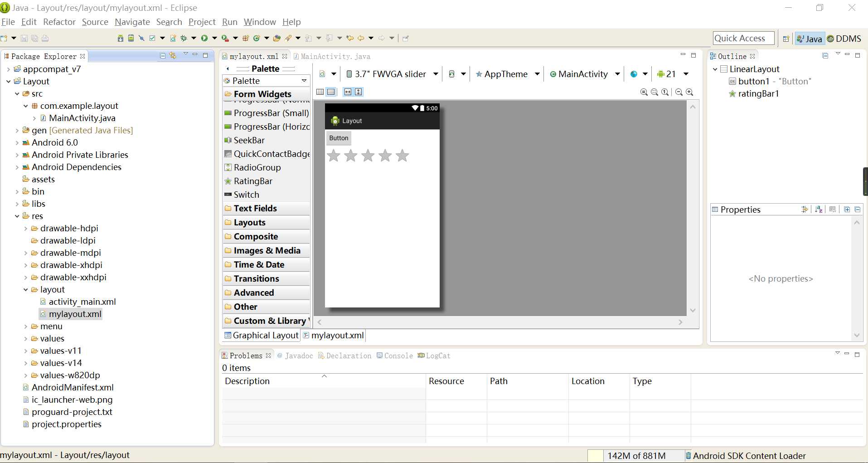
Task: Click the zoom to fit icon
Action: [654, 92]
